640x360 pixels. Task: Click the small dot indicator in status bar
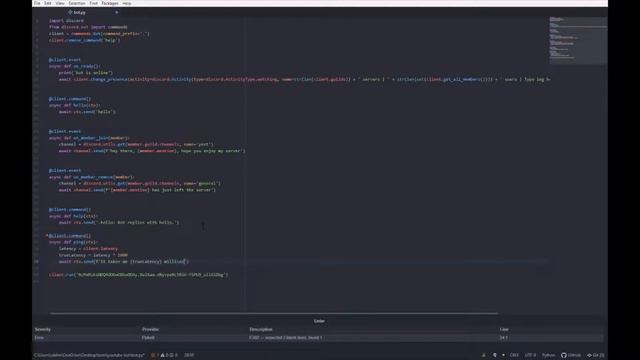coord(503,355)
